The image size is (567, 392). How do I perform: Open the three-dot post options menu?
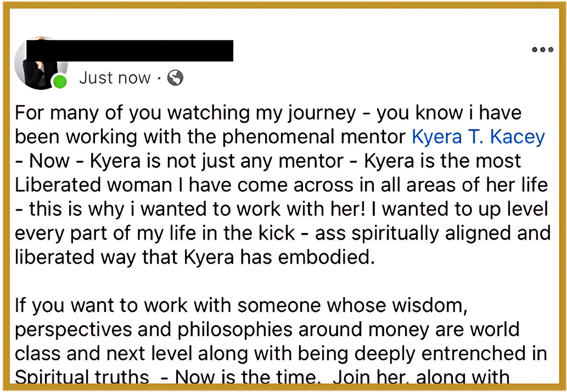click(x=542, y=50)
